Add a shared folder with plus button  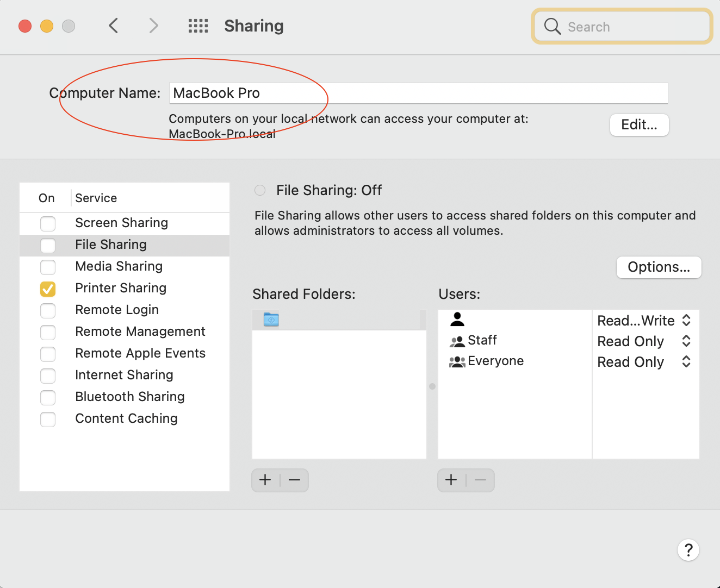click(x=265, y=480)
